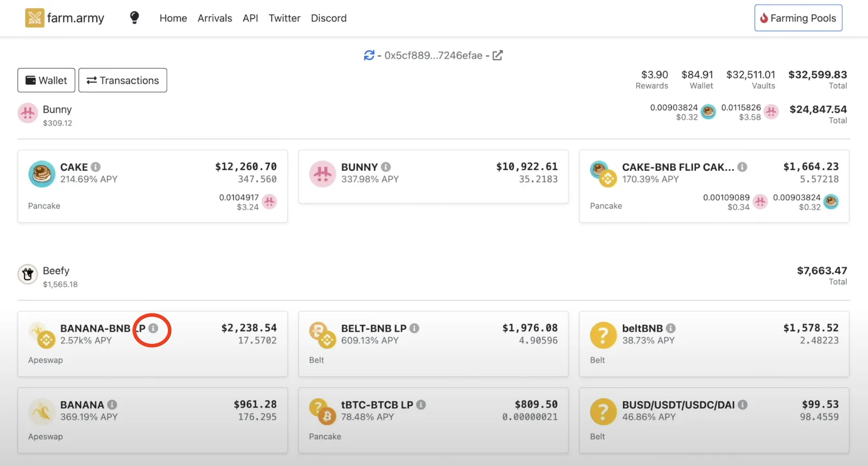Click the BUSD/USDT/USDC/DAI question mark icon
This screenshot has width=868, height=466.
[603, 412]
